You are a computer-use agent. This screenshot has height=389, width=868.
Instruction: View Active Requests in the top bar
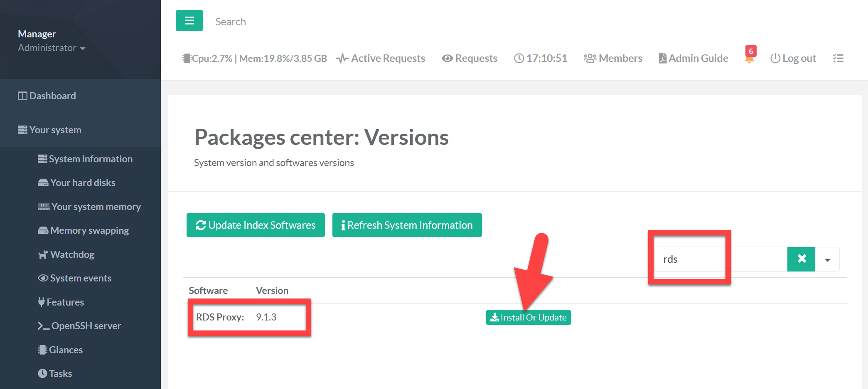(x=381, y=59)
